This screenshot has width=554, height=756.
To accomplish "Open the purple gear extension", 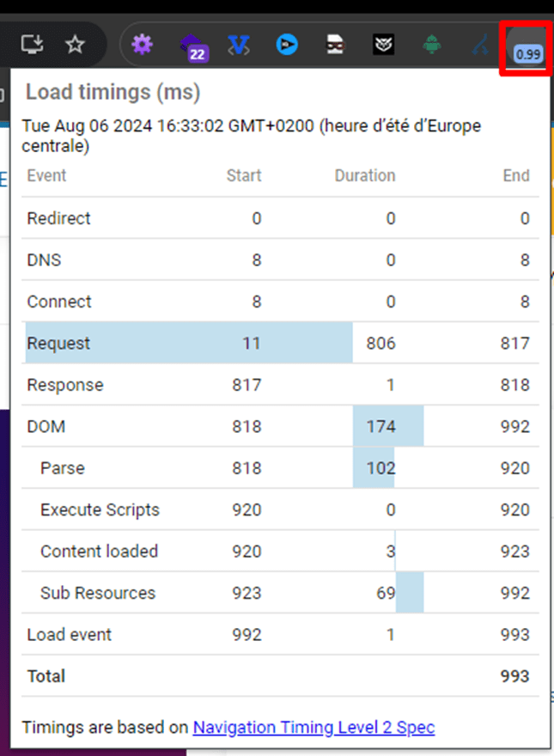I will coord(142,44).
